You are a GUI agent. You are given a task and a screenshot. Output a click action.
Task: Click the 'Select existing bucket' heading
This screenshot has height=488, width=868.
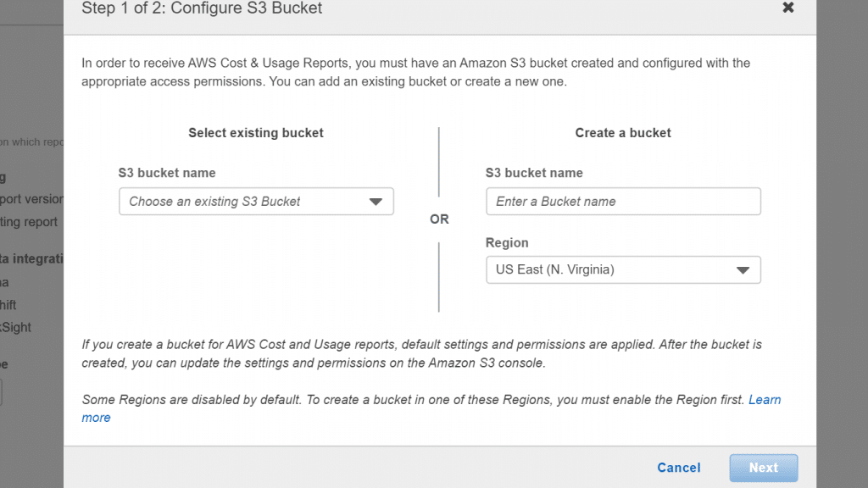[x=256, y=133]
